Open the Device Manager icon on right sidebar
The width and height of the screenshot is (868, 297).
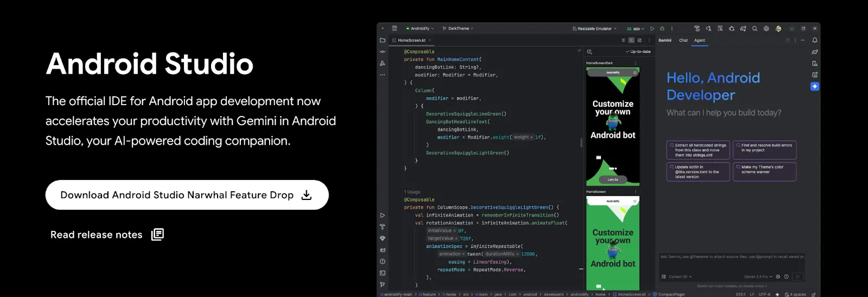pos(815,63)
